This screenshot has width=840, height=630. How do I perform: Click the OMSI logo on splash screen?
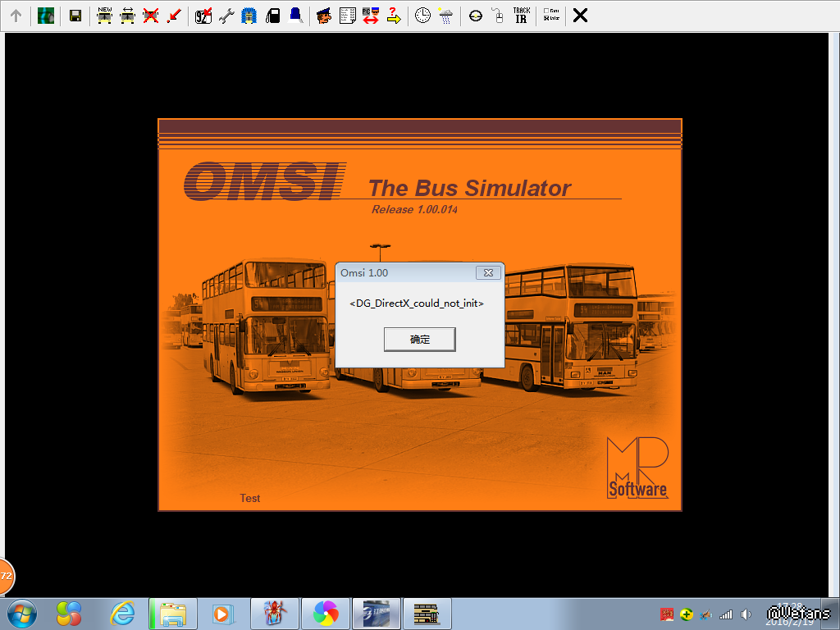pyautogui.click(x=265, y=181)
